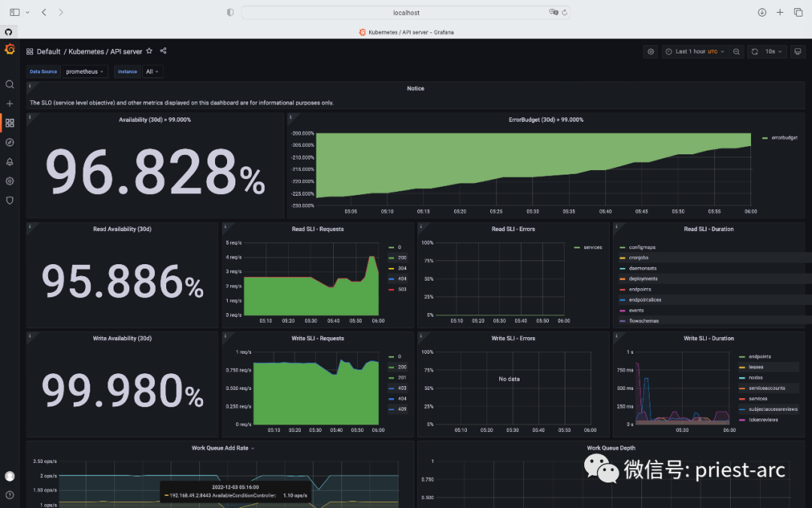Refresh the dashboard now

755,51
